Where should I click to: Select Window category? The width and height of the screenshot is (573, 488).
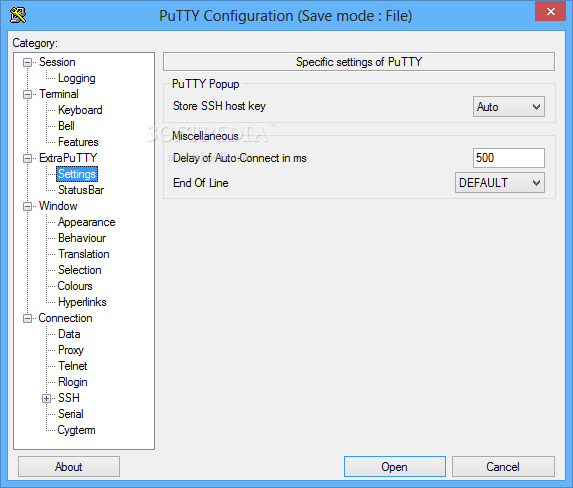[x=58, y=206]
